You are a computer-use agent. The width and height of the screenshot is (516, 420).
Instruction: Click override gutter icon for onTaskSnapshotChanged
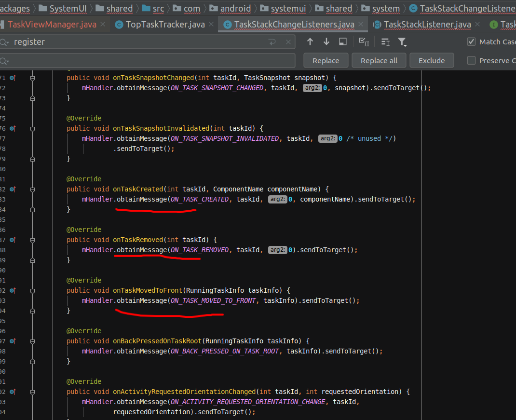coord(13,78)
